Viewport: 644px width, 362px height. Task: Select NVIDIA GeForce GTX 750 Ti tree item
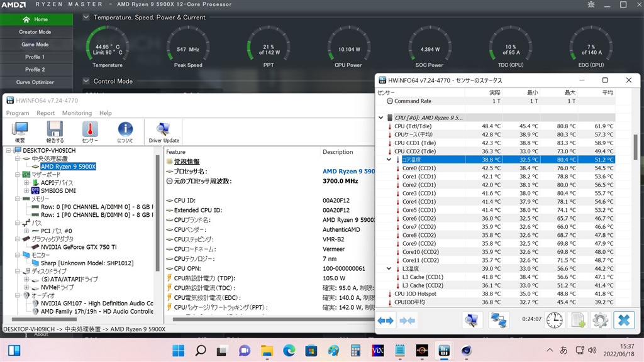tap(79, 247)
